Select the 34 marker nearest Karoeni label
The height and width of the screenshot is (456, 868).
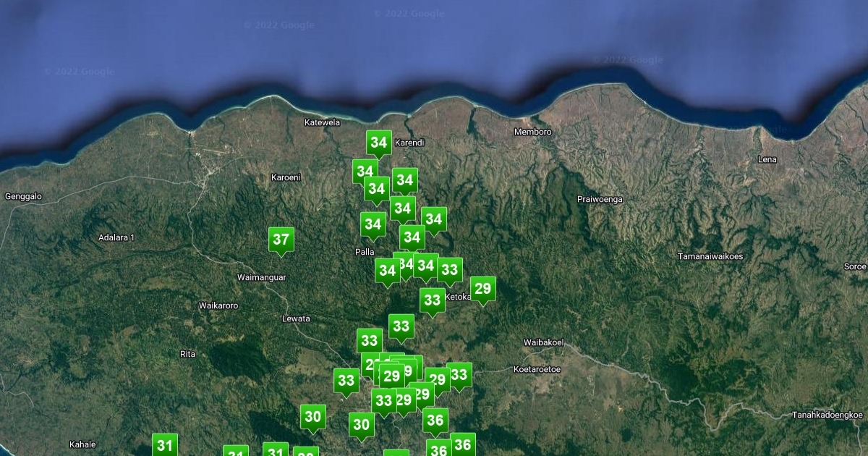365,172
